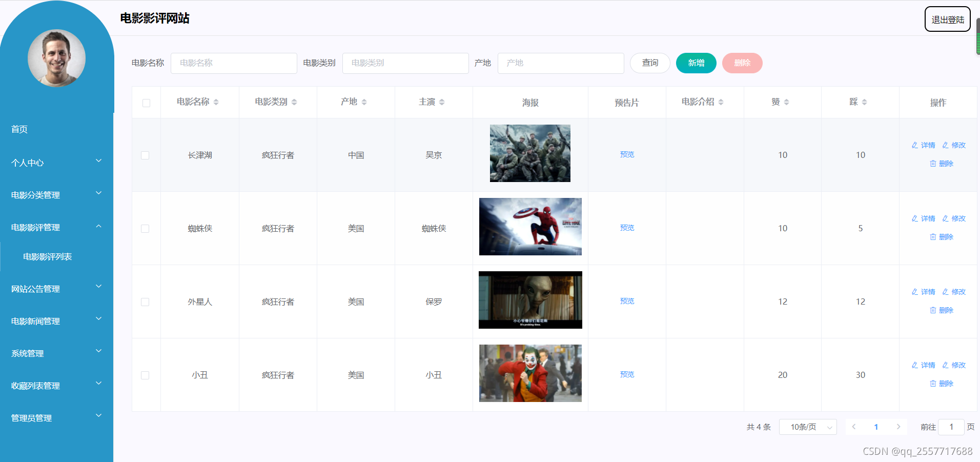The height and width of the screenshot is (462, 980).
Task: Sort by 主演 column arrows
Action: pyautogui.click(x=442, y=102)
